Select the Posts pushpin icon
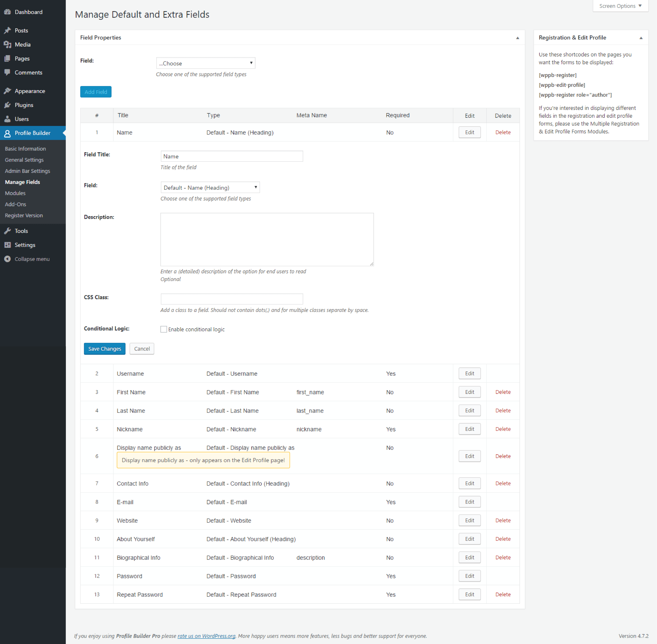The width and height of the screenshot is (657, 644). point(8,30)
